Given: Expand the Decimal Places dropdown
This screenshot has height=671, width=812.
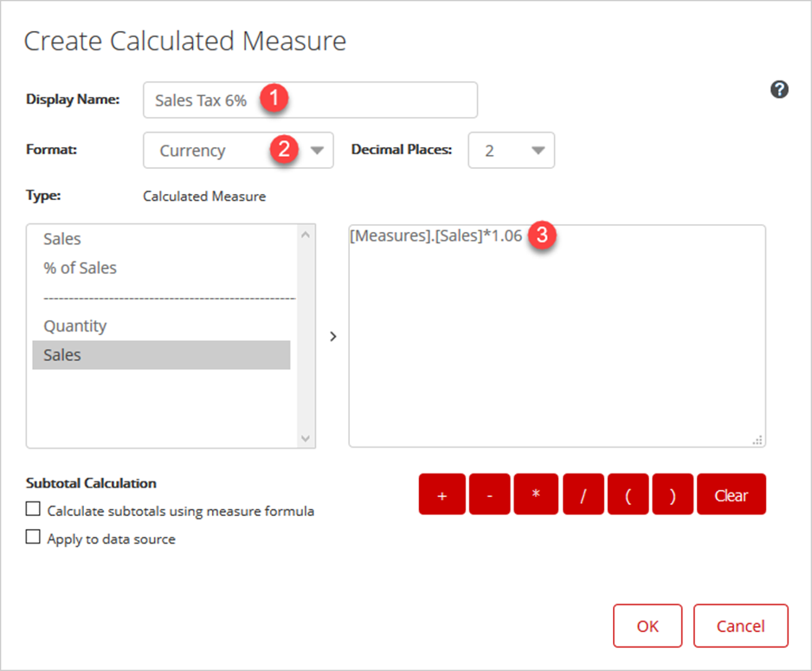Looking at the screenshot, I should pyautogui.click(x=511, y=150).
